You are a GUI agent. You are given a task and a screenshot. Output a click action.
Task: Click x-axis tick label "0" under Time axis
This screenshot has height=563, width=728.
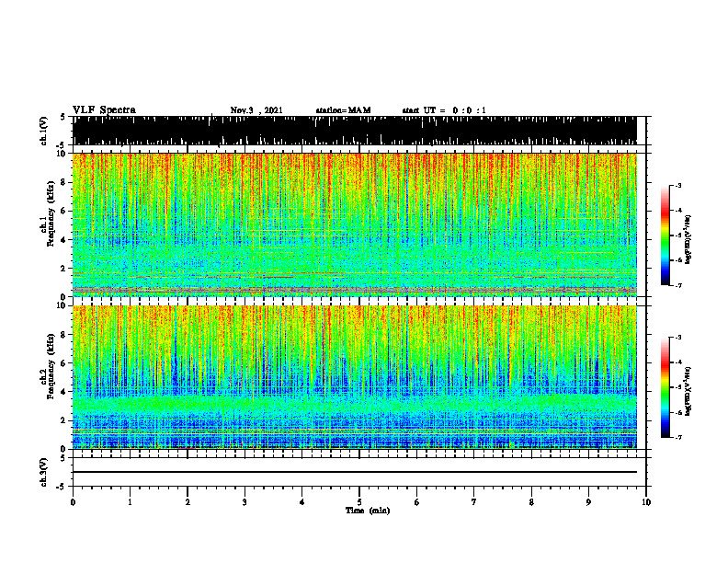(73, 502)
